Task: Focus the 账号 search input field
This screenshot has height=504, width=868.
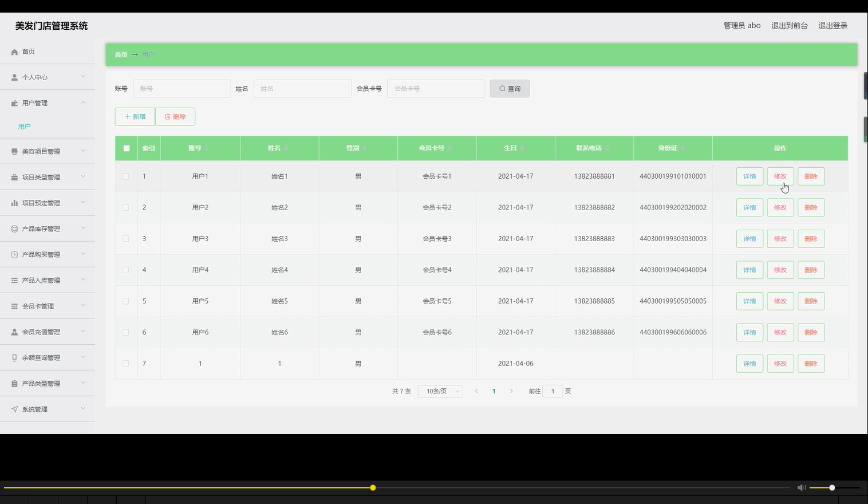Action: [182, 89]
